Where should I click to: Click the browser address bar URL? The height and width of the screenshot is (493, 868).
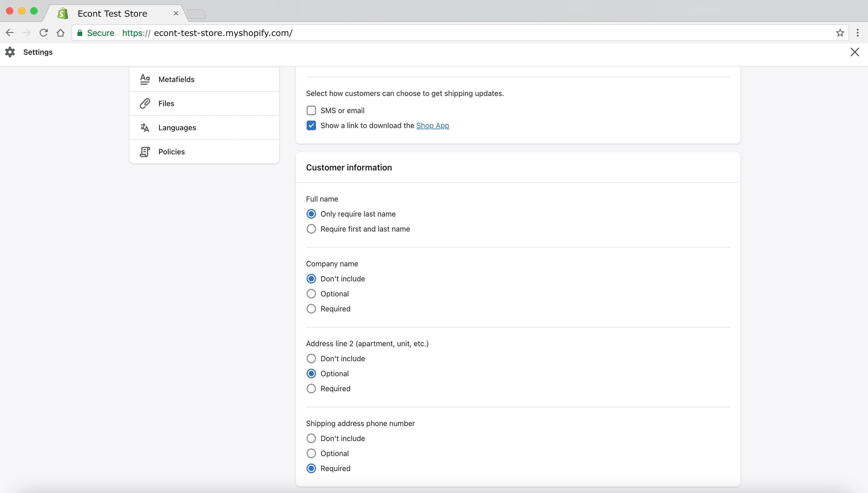[x=223, y=33]
